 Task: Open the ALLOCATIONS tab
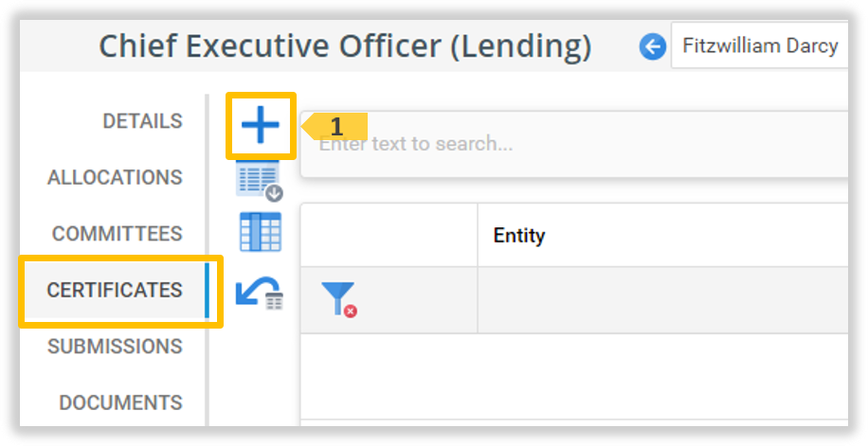(115, 177)
